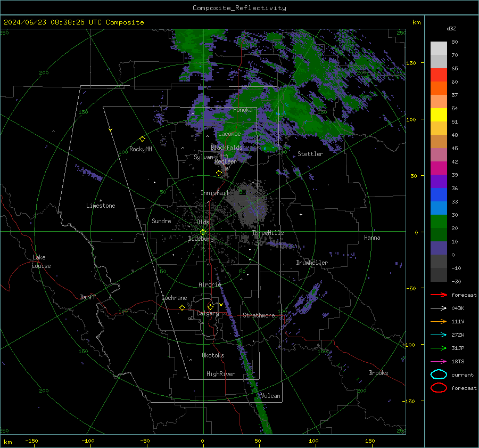Click the yellow diamond marker below RedDeer
The width and height of the screenshot is (479, 448).
[219, 173]
